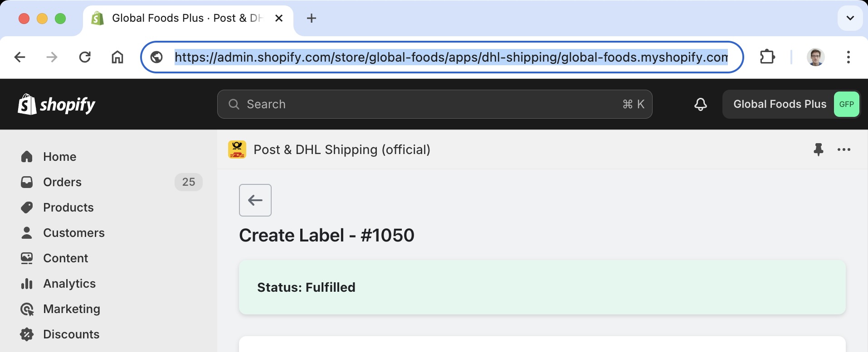Pin the Post & DHL Shipping app
The image size is (868, 352).
point(818,149)
